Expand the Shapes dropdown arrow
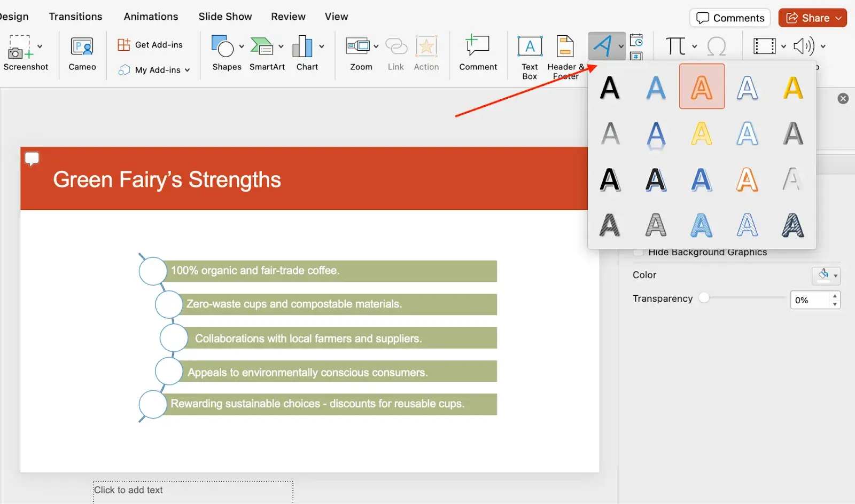855x504 pixels. (242, 46)
